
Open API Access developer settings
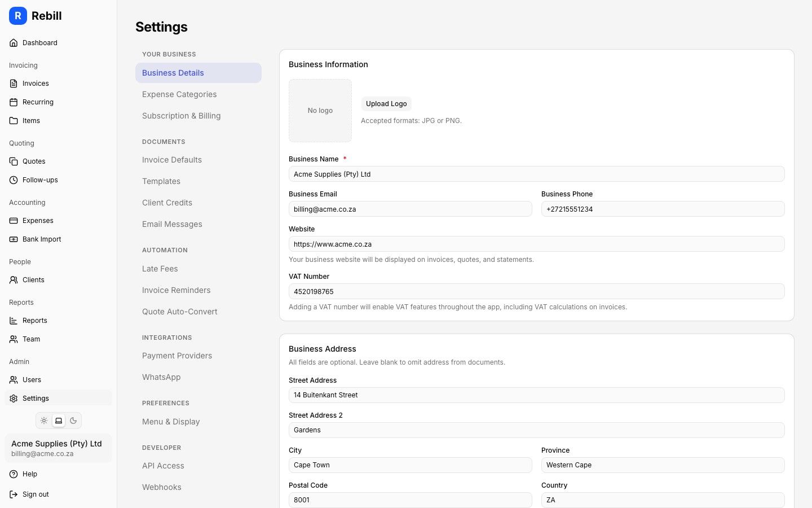pos(198,466)
